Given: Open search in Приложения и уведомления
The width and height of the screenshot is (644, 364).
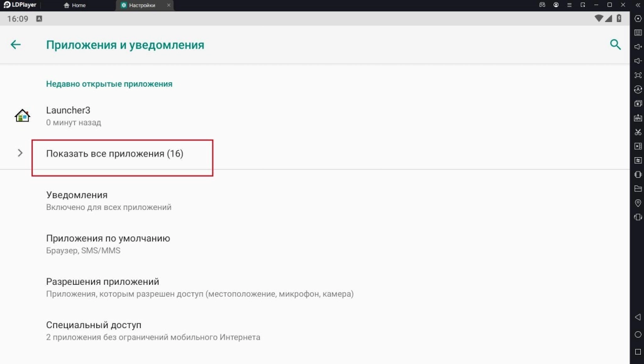Looking at the screenshot, I should 615,45.
